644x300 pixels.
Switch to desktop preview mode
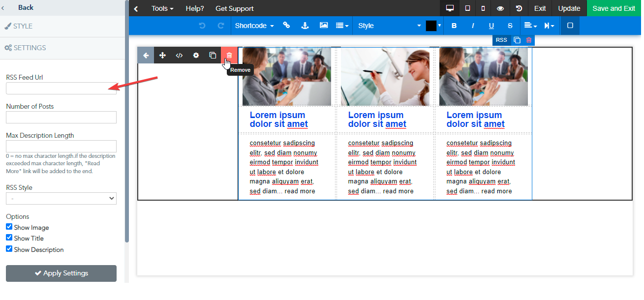click(x=449, y=8)
